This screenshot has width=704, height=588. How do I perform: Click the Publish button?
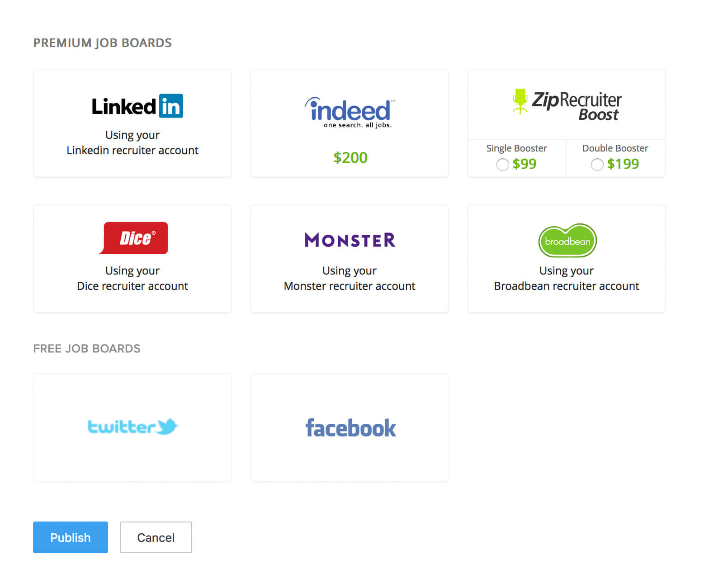(x=71, y=537)
